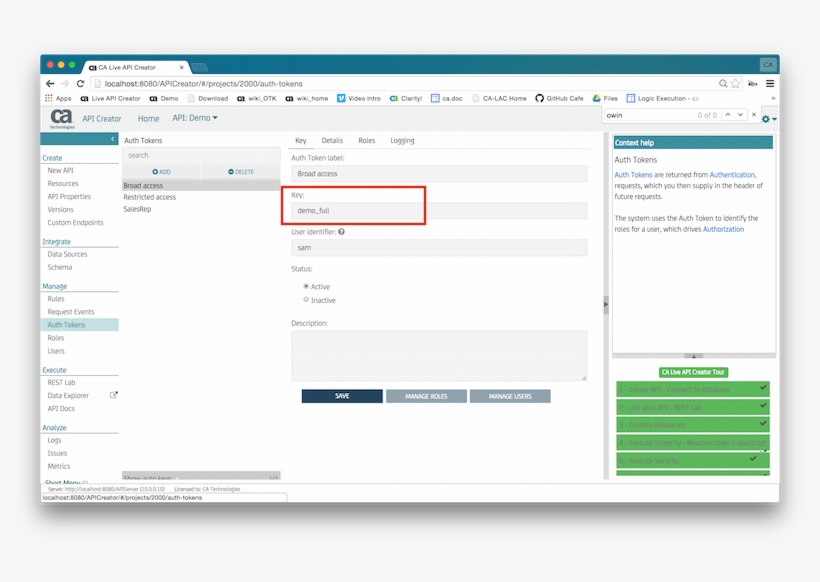Image resolution: width=820 pixels, height=582 pixels.
Task: Switch to the Roles tab
Action: pyautogui.click(x=367, y=140)
